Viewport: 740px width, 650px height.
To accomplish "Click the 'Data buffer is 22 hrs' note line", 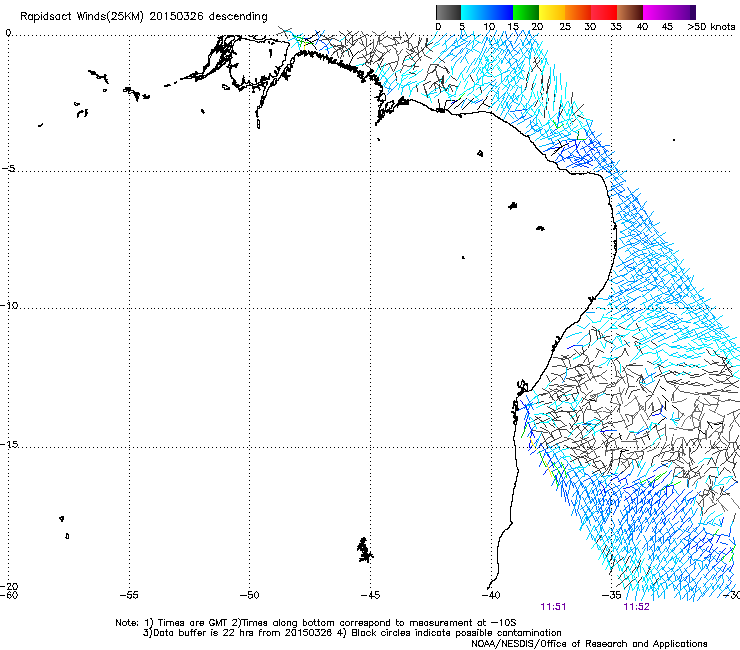I will coord(352,633).
